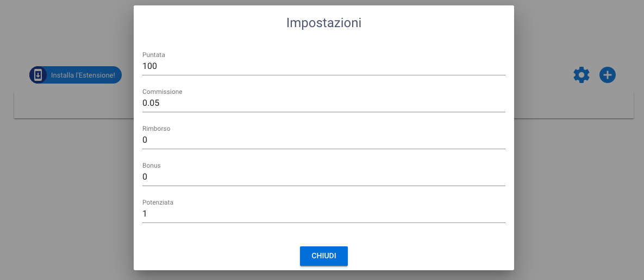644x280 pixels.
Task: Click the empty card panel right of dialog
Action: 574,105
